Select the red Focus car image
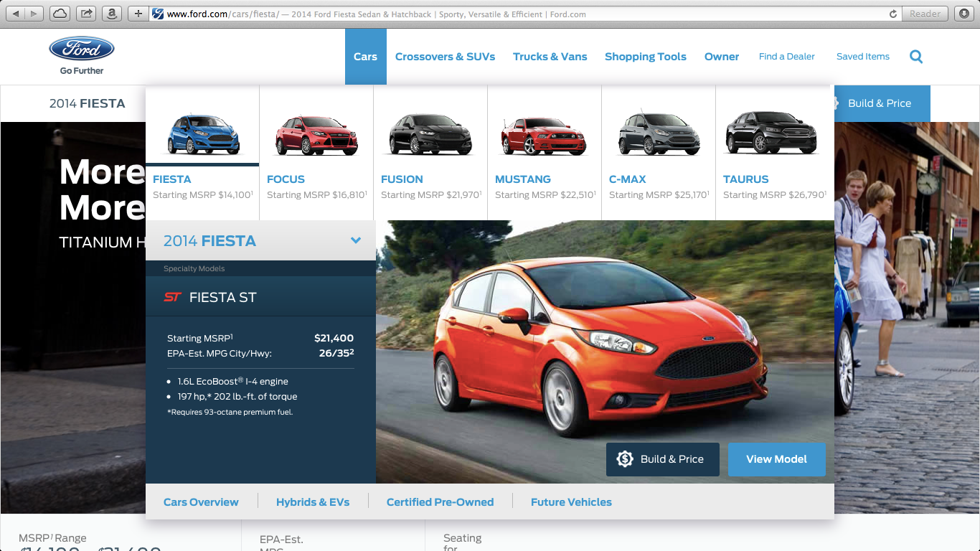 coord(316,136)
